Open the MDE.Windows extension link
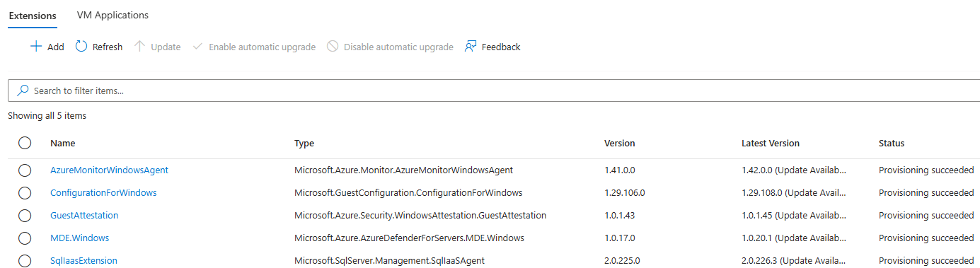The height and width of the screenshot is (268, 980). 79,238
